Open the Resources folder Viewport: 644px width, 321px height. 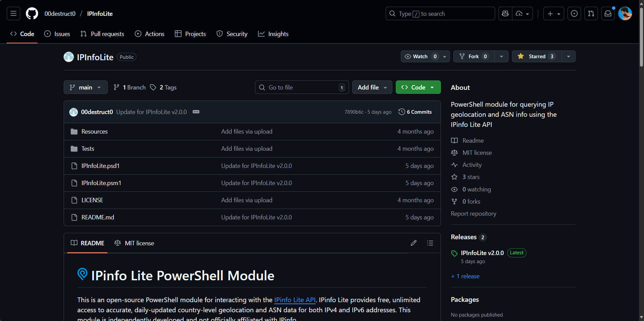point(95,132)
